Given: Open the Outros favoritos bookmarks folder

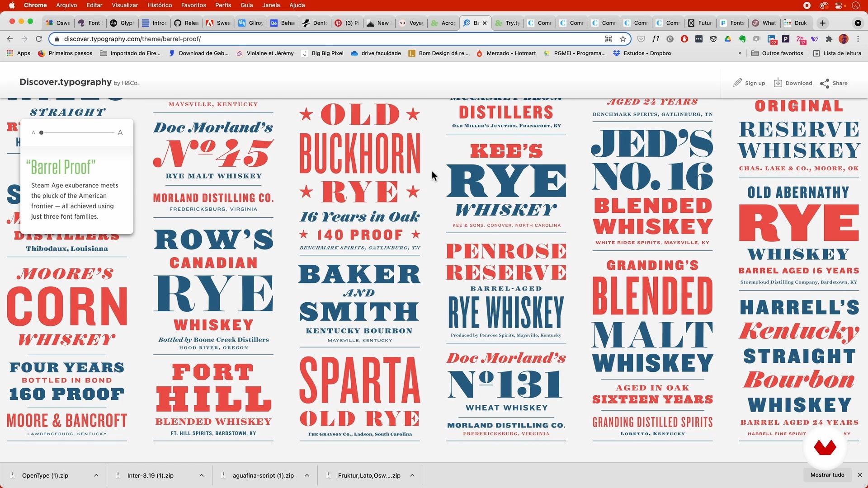Looking at the screenshot, I should point(778,53).
